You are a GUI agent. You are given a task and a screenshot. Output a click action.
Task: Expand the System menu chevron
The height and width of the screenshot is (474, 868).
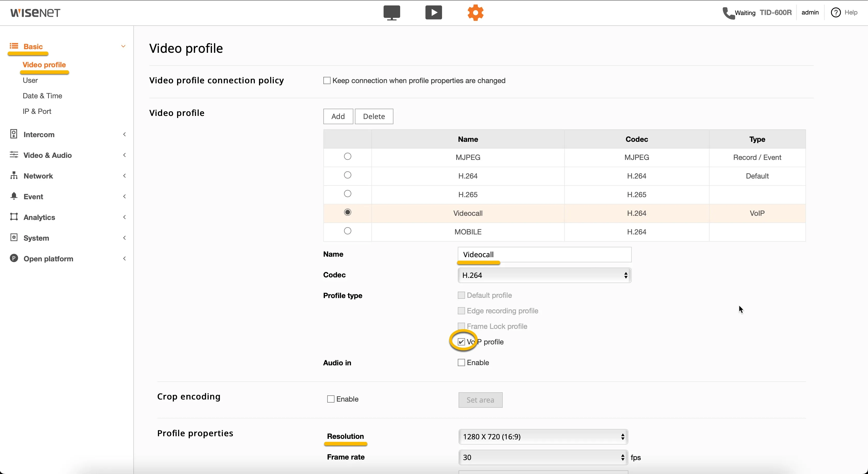tap(124, 238)
